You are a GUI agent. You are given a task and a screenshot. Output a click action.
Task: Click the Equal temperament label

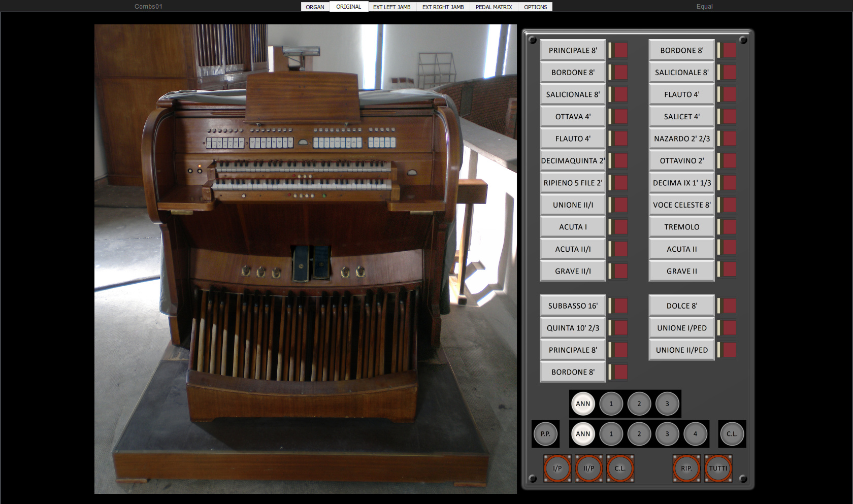pyautogui.click(x=704, y=7)
